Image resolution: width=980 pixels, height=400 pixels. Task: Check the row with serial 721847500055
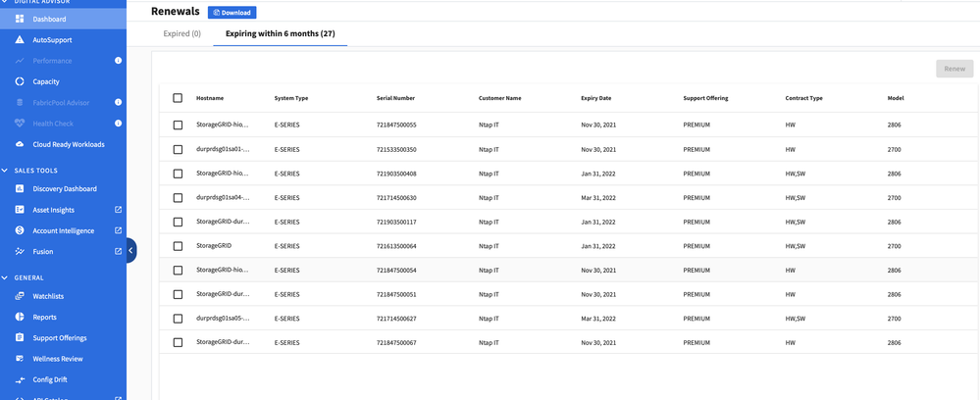pyautogui.click(x=178, y=125)
